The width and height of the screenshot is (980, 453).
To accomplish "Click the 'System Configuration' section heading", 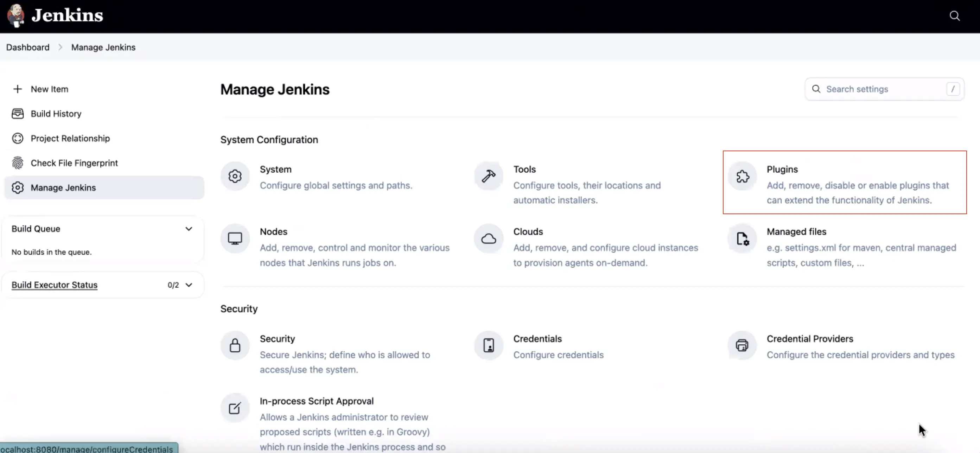I will (269, 140).
